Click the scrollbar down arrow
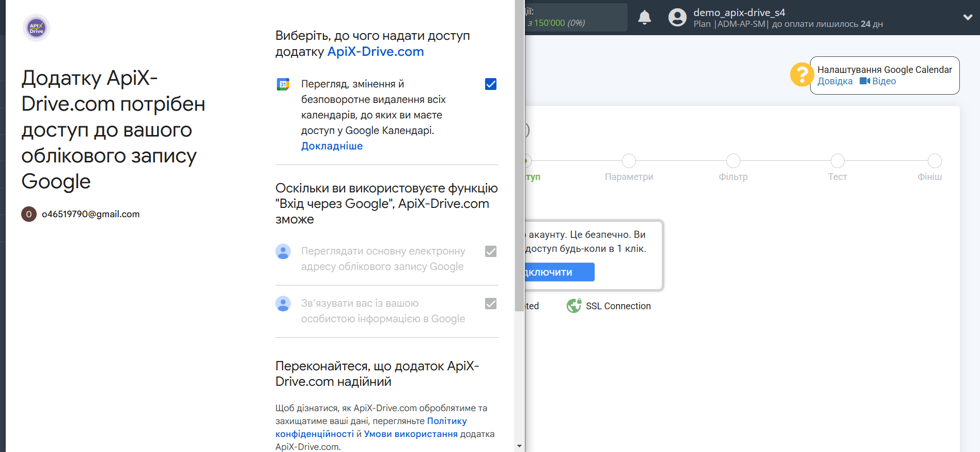980x452 pixels. [x=519, y=446]
